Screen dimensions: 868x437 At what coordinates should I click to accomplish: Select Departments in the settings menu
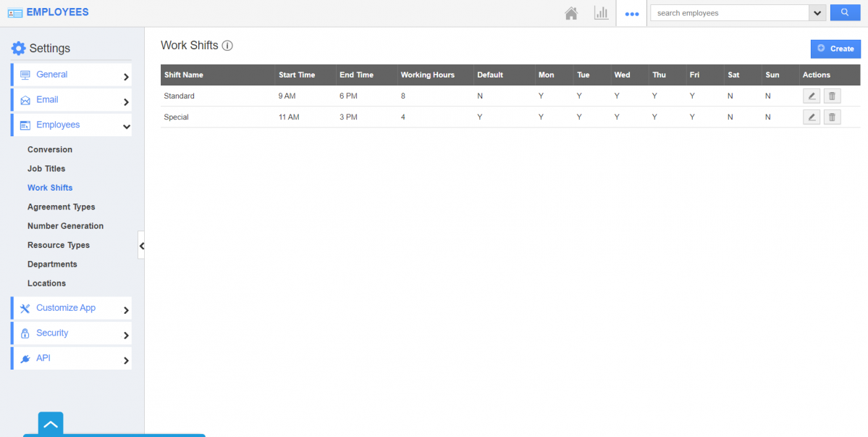[52, 265]
